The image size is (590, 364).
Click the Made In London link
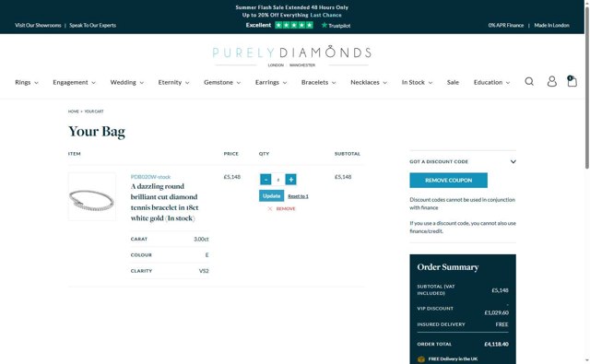(x=551, y=25)
